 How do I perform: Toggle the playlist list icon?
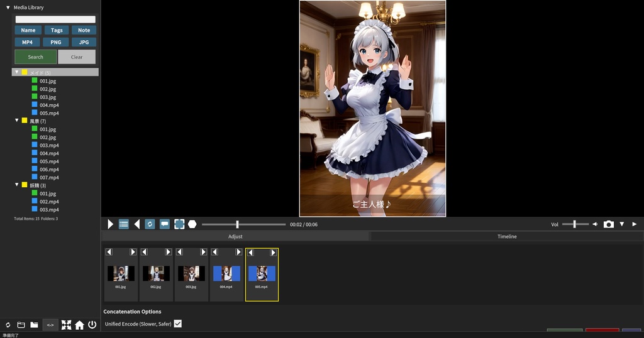(124, 224)
